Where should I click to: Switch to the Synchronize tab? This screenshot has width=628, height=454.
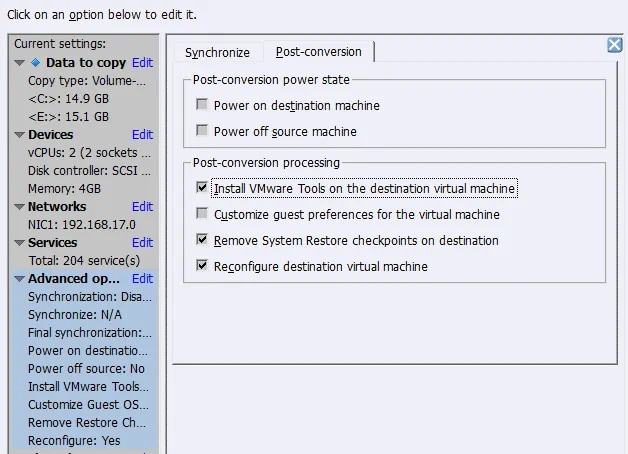(x=218, y=51)
